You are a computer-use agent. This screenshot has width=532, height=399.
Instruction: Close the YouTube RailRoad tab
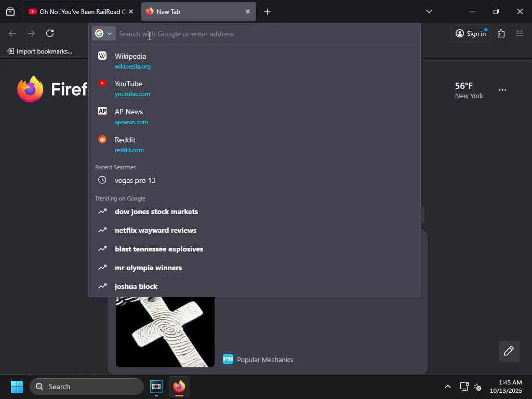(131, 11)
